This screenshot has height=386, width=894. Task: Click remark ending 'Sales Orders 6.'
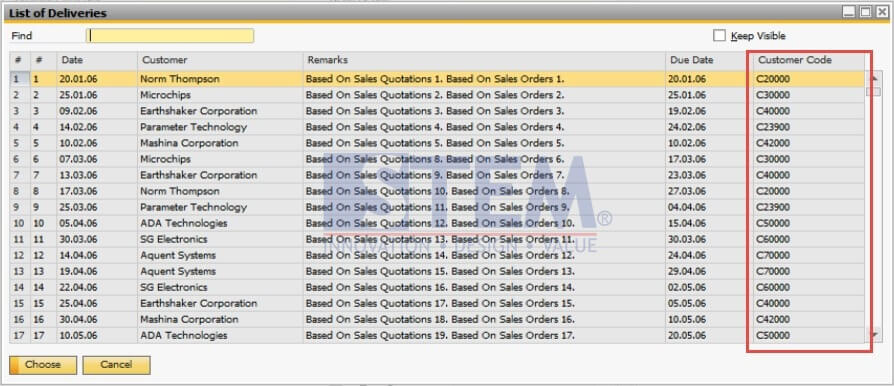click(x=435, y=159)
